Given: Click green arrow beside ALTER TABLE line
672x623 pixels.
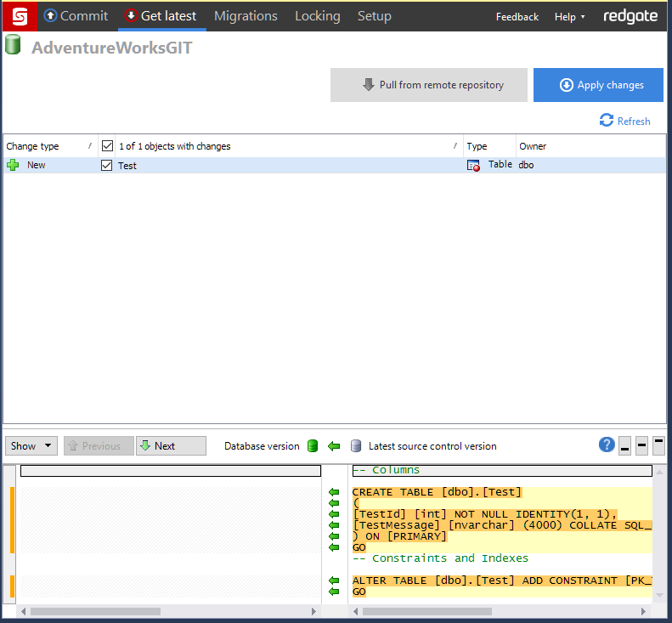Looking at the screenshot, I should 334,581.
